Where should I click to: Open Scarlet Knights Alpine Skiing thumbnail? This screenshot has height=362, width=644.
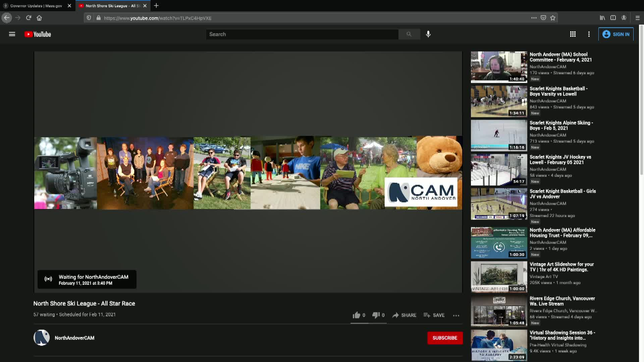499,135
